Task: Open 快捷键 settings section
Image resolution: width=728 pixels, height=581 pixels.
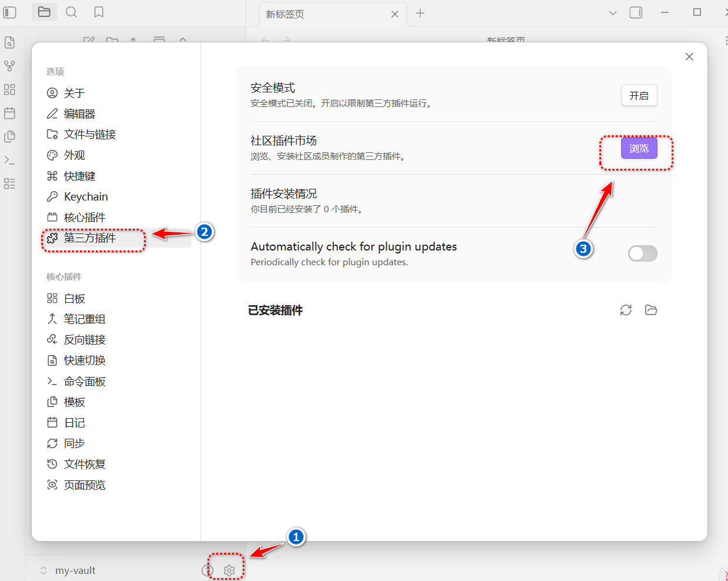Action: (x=79, y=176)
